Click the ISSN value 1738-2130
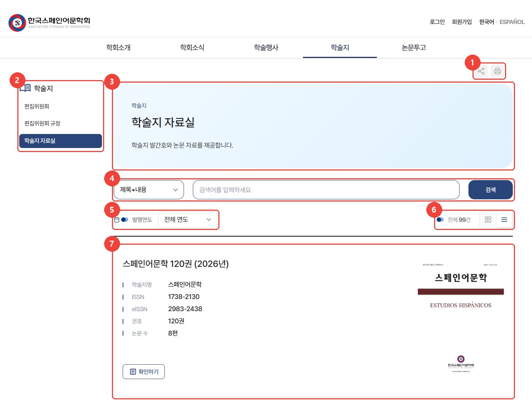Viewport: 532px width, 406px height. click(x=184, y=297)
